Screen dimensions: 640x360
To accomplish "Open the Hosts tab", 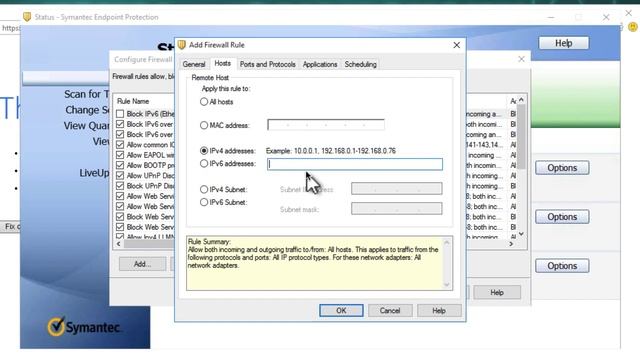I will [222, 63].
